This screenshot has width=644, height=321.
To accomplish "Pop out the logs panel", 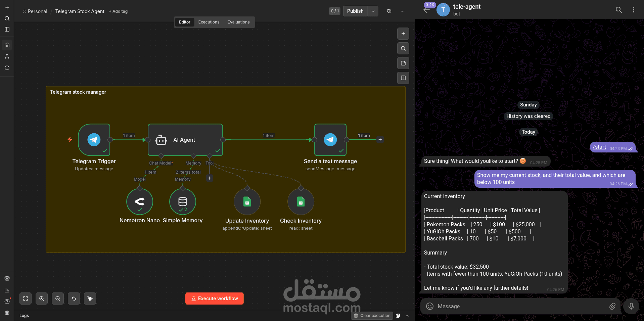I will pyautogui.click(x=398, y=316).
